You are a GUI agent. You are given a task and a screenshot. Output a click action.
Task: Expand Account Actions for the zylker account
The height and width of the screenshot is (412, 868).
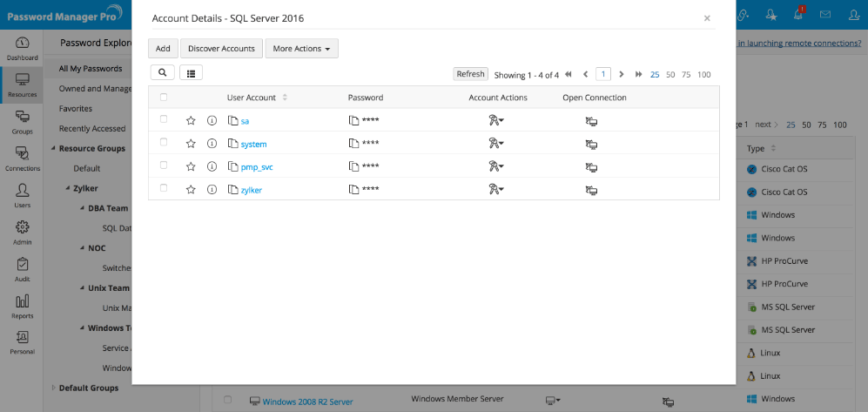pos(496,189)
